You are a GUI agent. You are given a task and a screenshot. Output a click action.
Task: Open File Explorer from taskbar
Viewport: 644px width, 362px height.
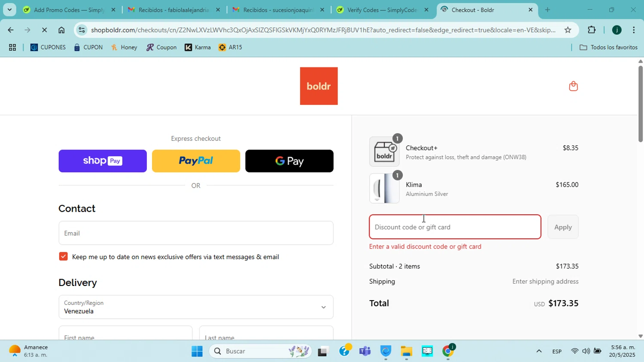click(406, 351)
